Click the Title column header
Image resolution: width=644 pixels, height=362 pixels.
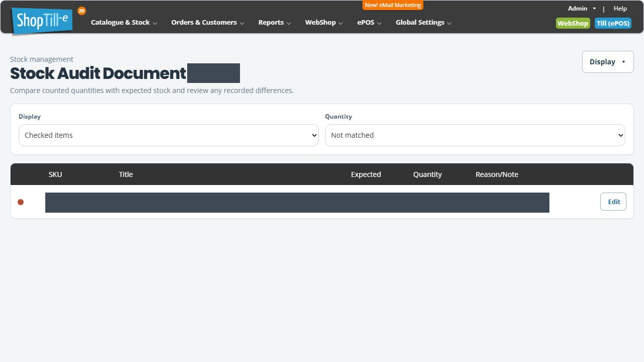click(x=126, y=174)
